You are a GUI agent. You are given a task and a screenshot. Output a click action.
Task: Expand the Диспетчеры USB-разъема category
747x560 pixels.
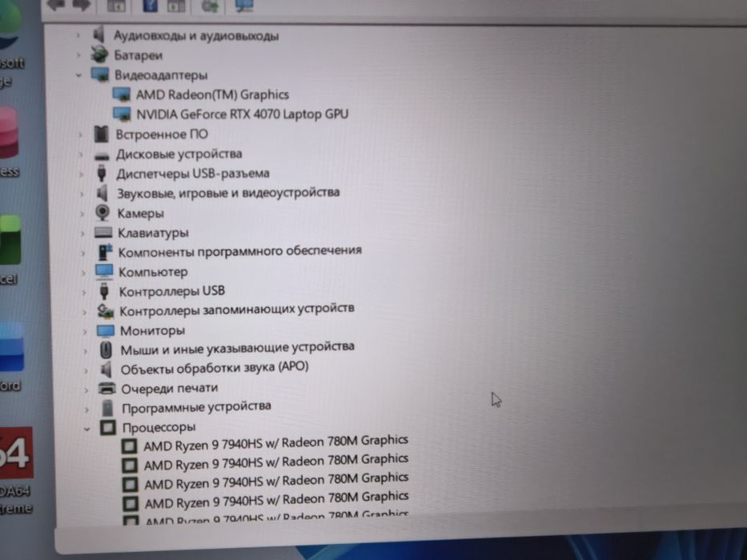(x=81, y=174)
